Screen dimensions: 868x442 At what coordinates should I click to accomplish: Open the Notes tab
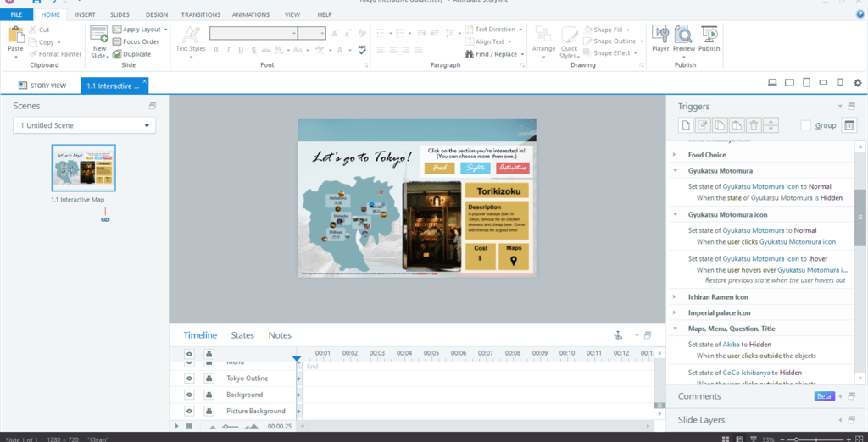(280, 335)
